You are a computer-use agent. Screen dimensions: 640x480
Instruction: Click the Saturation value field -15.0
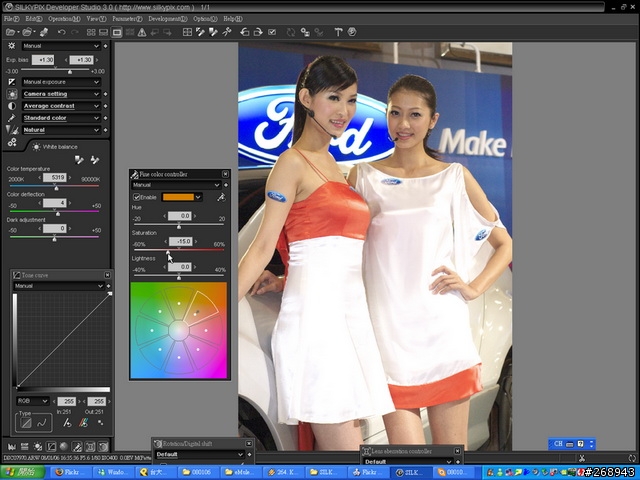pos(180,241)
